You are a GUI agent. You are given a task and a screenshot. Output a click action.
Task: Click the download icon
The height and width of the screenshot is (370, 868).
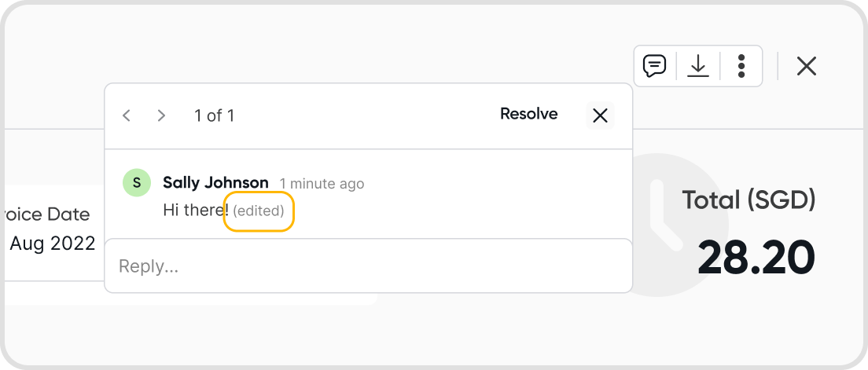coord(697,66)
